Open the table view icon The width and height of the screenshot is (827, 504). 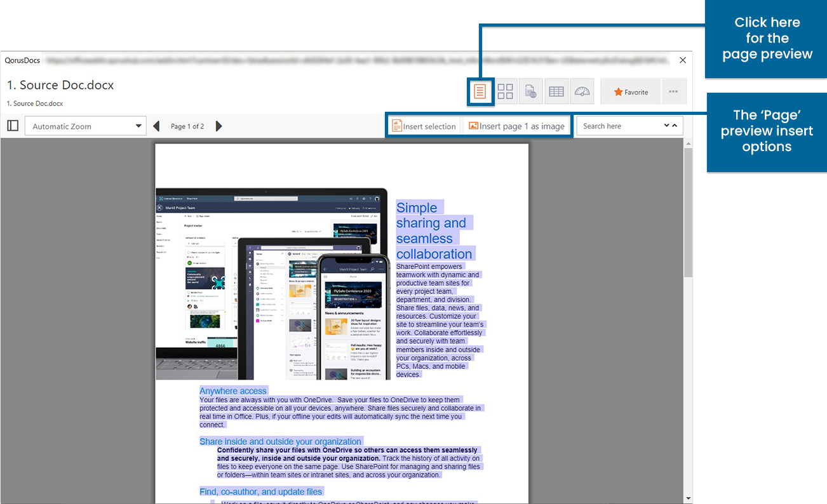pos(556,92)
